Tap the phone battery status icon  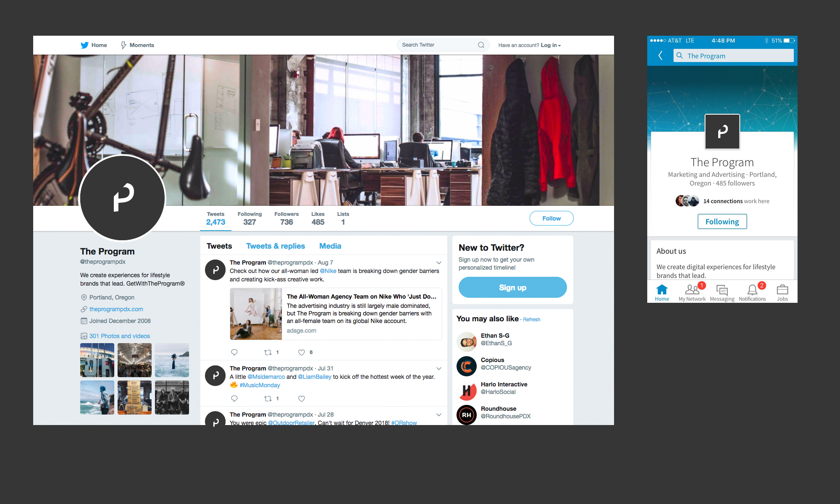[789, 41]
